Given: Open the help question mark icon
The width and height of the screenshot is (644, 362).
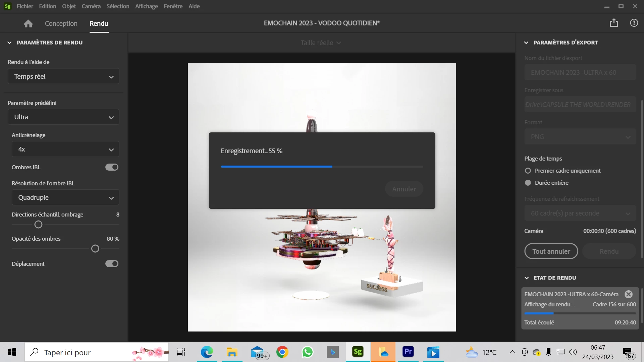Looking at the screenshot, I should (634, 23).
